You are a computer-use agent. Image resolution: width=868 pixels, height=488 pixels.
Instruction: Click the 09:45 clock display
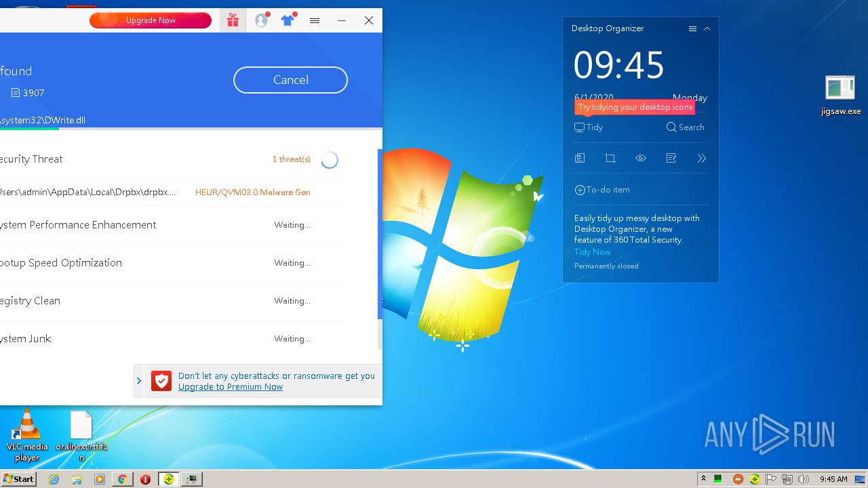click(619, 65)
